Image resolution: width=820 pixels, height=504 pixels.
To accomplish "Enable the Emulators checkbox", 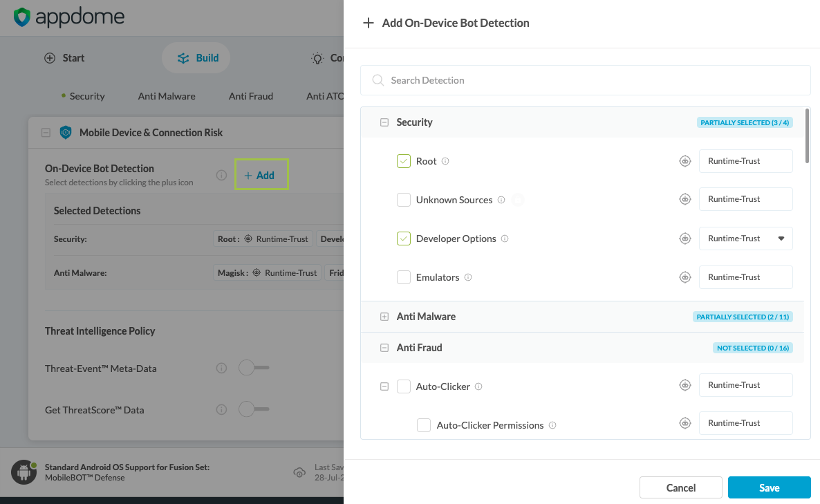I will click(404, 277).
